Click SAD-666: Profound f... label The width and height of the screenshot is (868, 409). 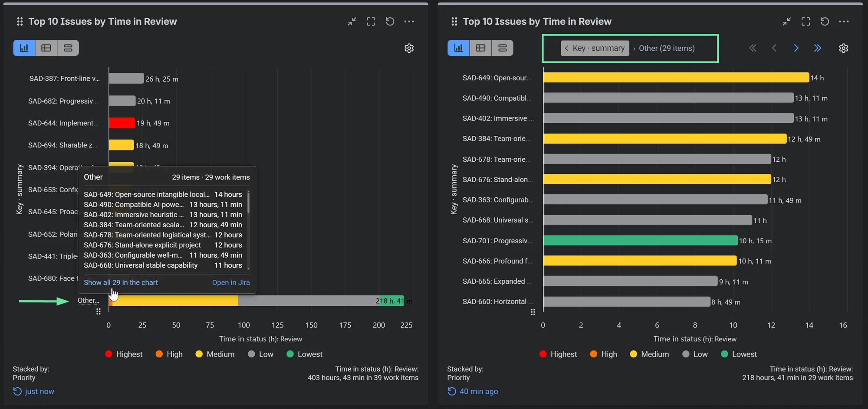pos(497,261)
